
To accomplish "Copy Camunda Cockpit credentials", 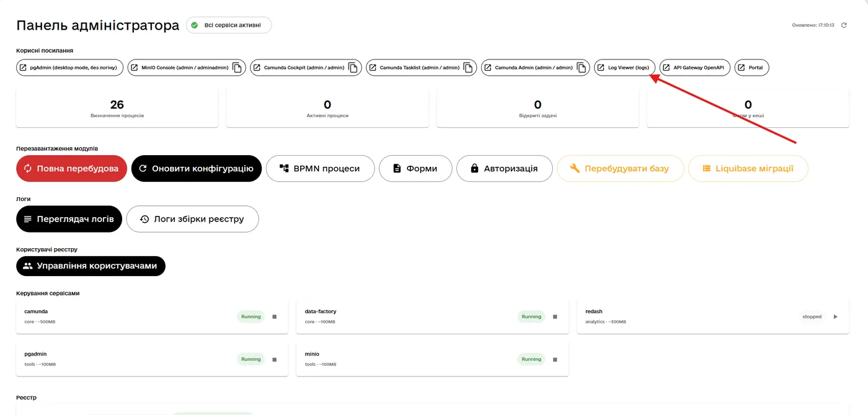I will pyautogui.click(x=353, y=68).
